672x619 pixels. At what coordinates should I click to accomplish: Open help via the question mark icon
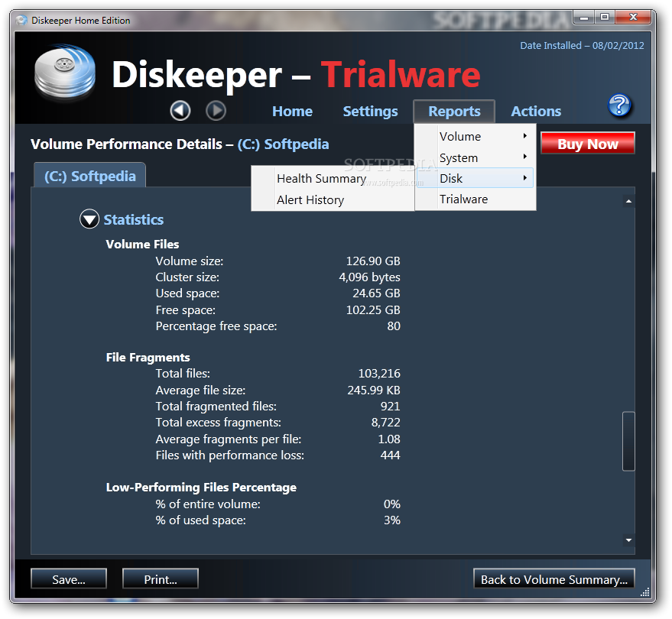(x=619, y=105)
